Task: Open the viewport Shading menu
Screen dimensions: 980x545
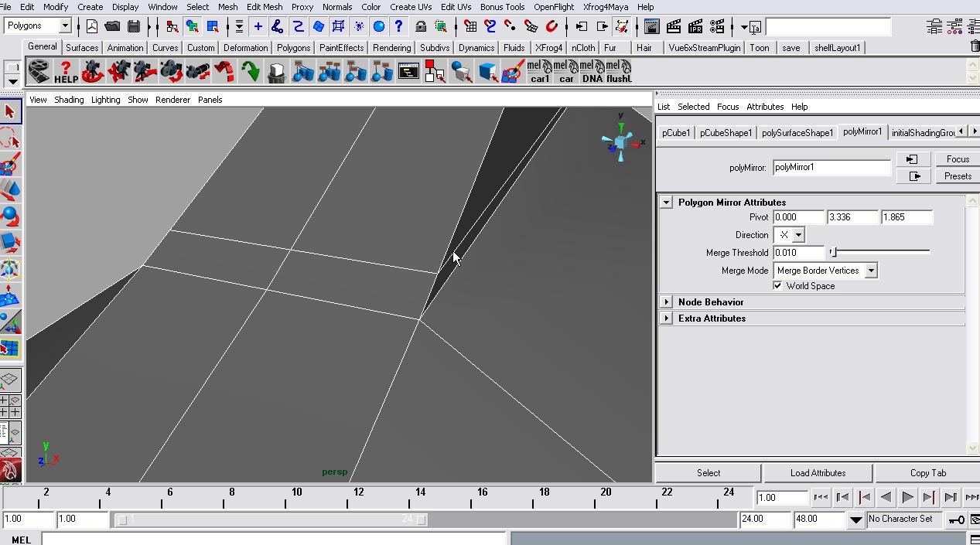Action: point(69,100)
